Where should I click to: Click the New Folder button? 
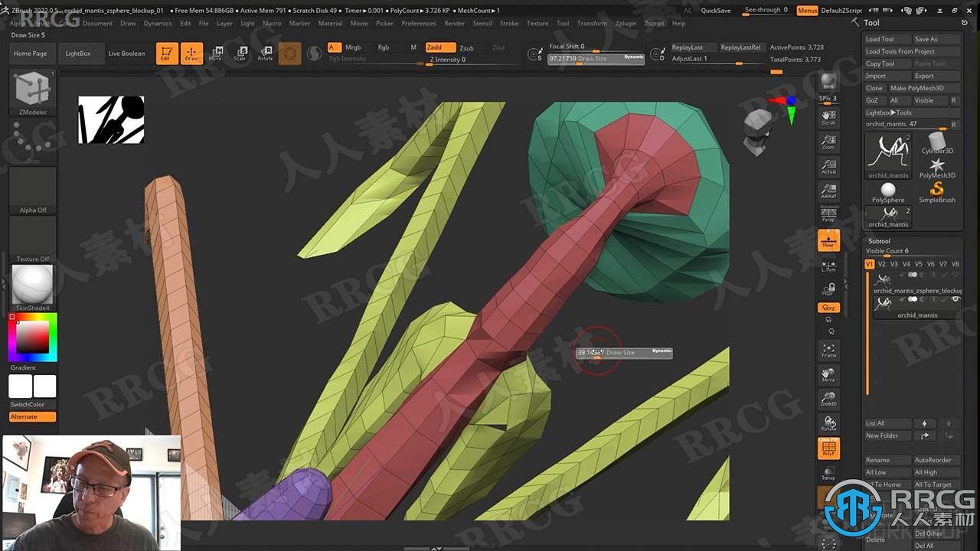[887, 435]
